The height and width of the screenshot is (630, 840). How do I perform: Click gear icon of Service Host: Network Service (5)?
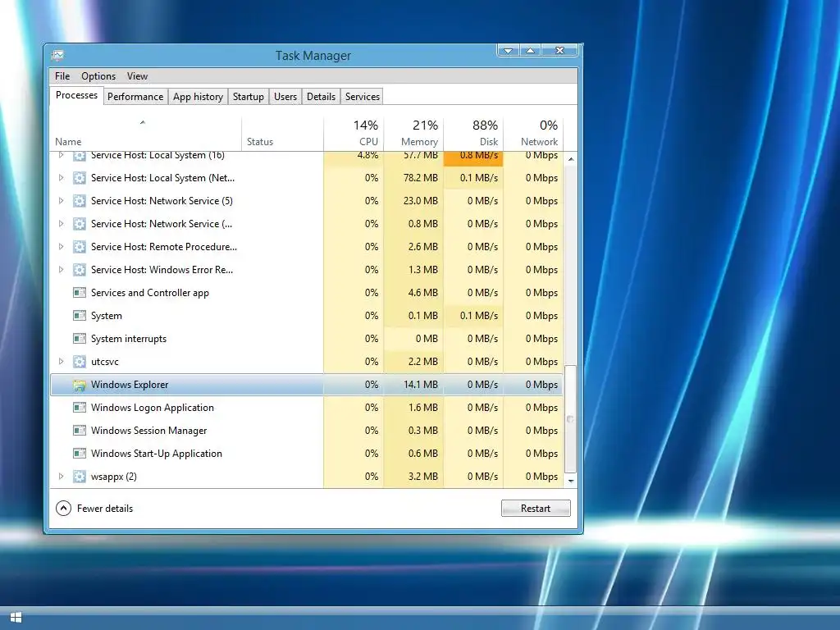pos(80,201)
